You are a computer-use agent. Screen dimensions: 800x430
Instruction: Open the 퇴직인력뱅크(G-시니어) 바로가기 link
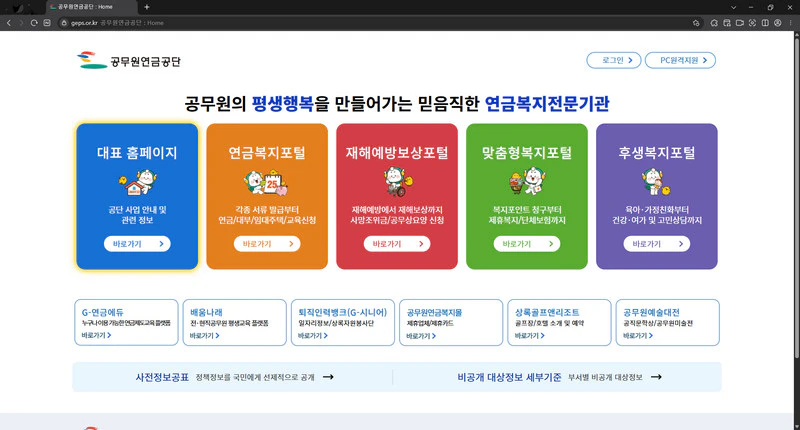313,336
